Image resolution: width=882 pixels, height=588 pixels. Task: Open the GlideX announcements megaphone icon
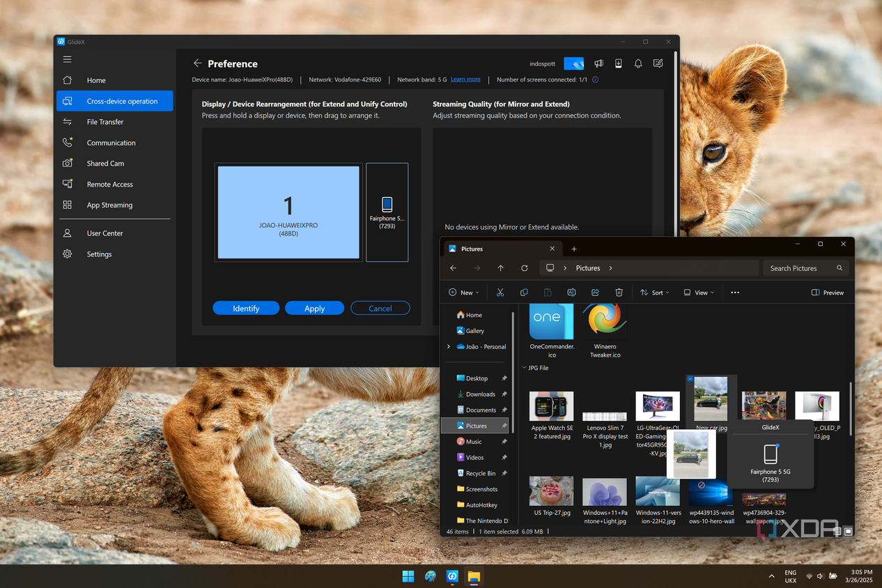(598, 63)
